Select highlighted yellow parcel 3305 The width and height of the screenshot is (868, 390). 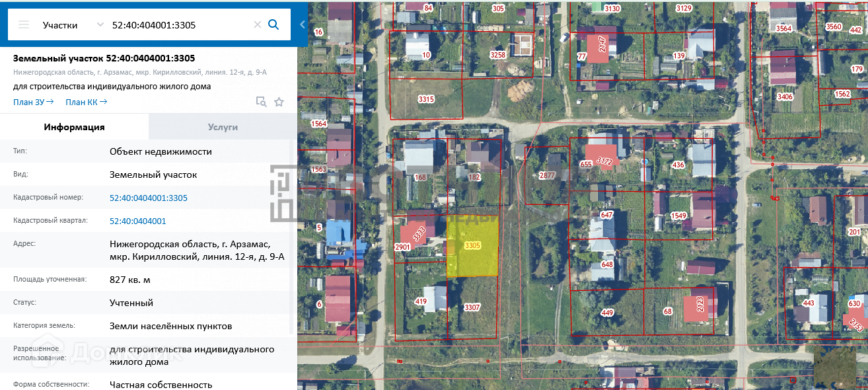point(472,245)
